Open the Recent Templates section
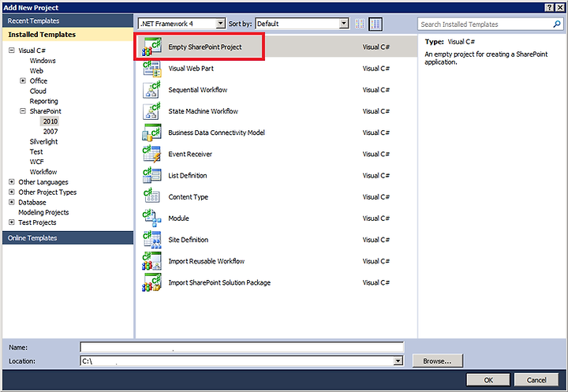 pyautogui.click(x=68, y=21)
